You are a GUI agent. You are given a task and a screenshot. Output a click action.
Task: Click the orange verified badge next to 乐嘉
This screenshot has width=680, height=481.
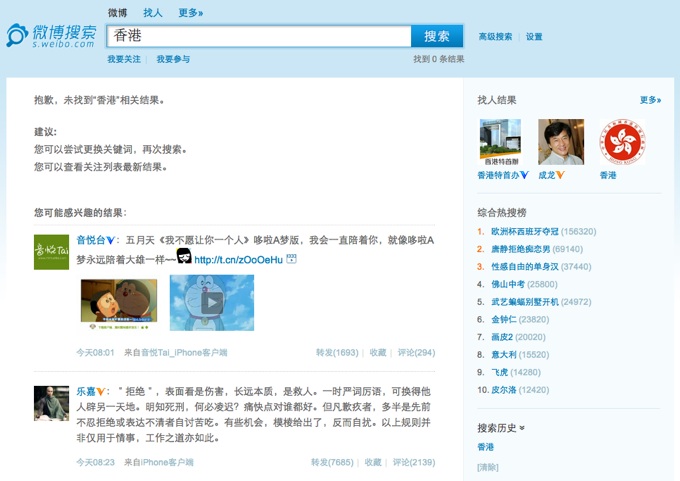pos(101,392)
